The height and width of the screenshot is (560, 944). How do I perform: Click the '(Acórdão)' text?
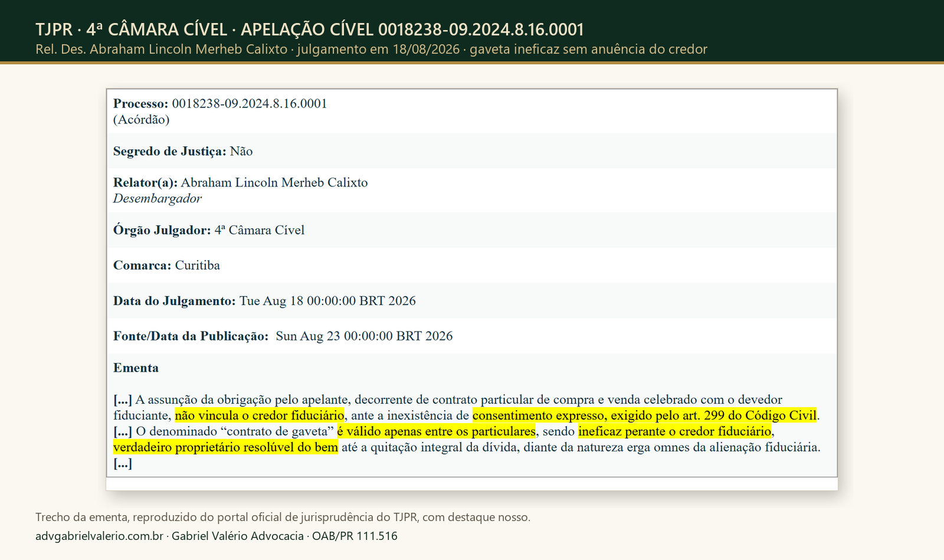point(141,119)
